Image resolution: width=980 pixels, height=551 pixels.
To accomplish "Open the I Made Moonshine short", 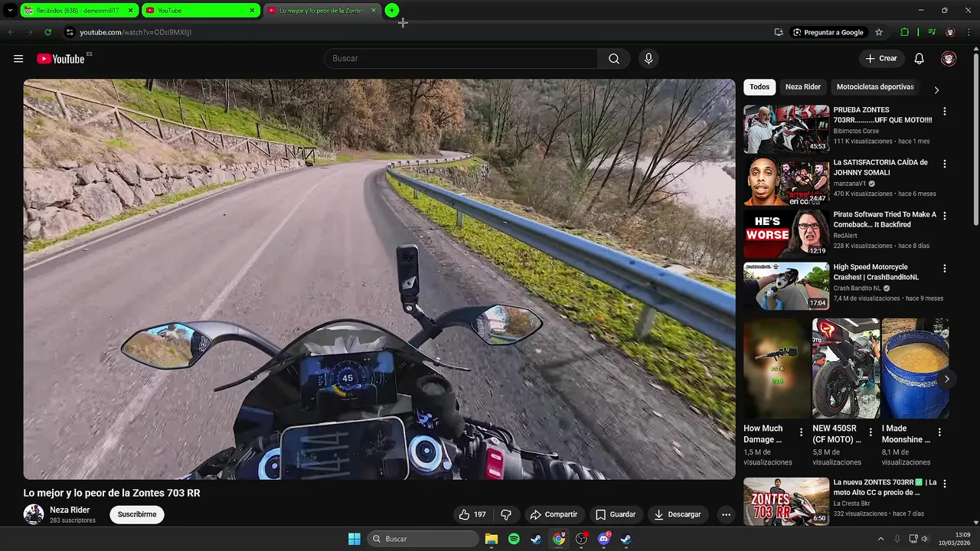I will click(914, 369).
